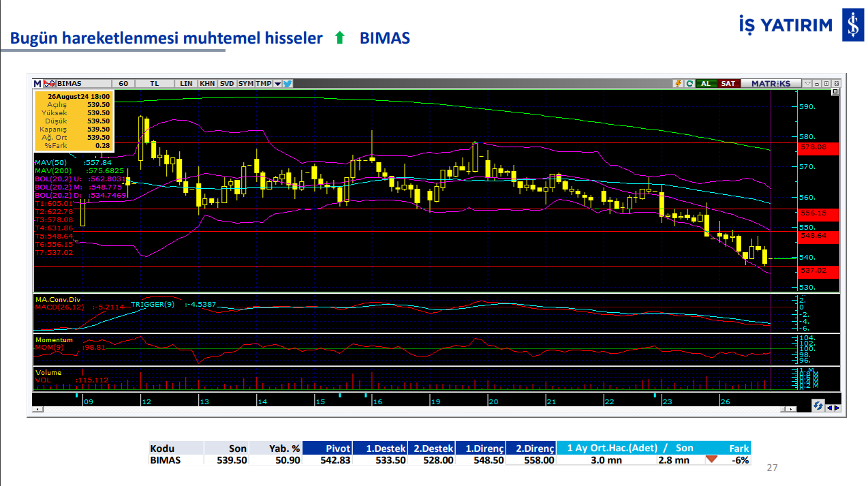The image size is (868, 486).
Task: Open the chart symbol icon beside BIMAS
Action: point(50,83)
